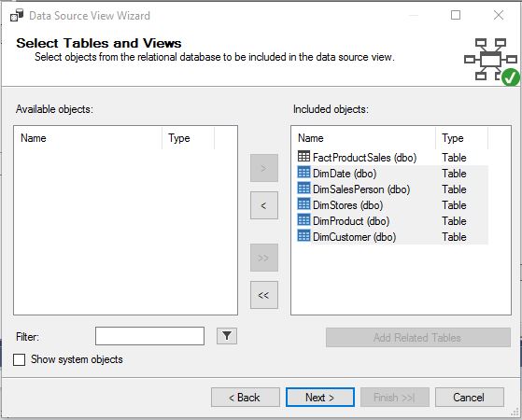Image resolution: width=522 pixels, height=420 pixels.
Task: Click the wizard icon in the title bar
Action: click(x=17, y=15)
